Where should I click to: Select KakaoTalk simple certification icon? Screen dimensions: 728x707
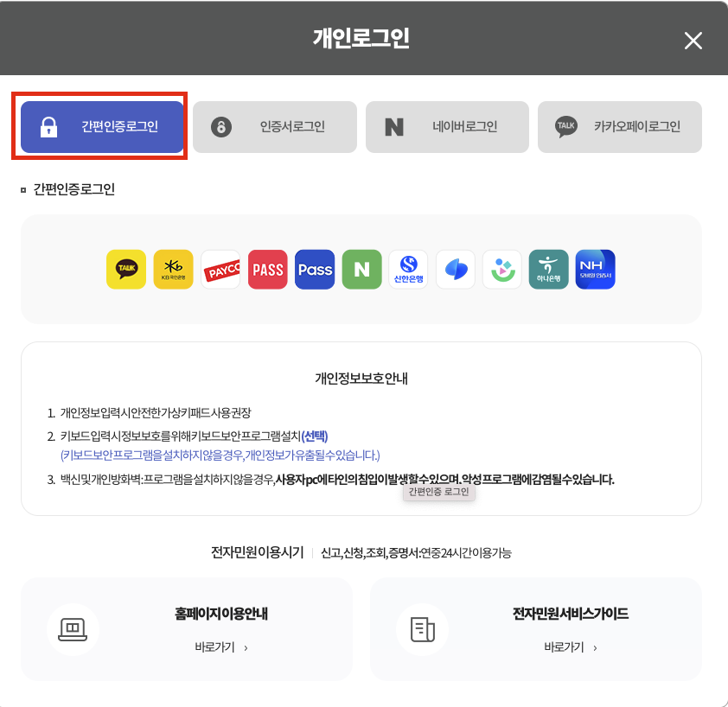(x=126, y=269)
